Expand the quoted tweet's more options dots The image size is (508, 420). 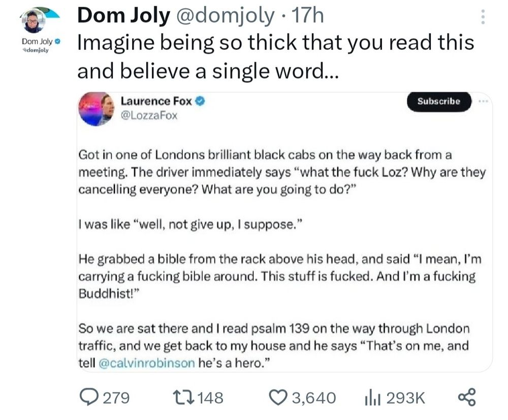pos(482,101)
